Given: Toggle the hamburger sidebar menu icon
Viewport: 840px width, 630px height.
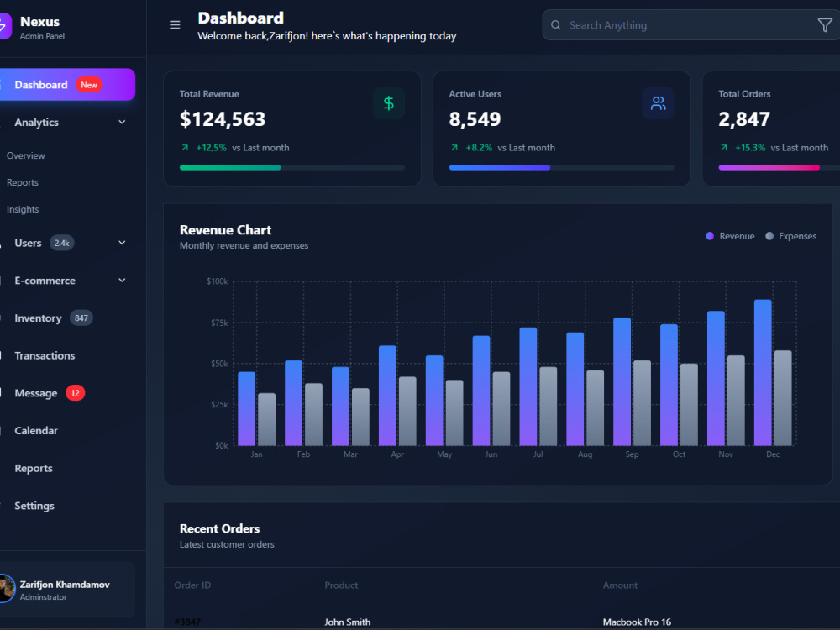Looking at the screenshot, I should click(175, 25).
